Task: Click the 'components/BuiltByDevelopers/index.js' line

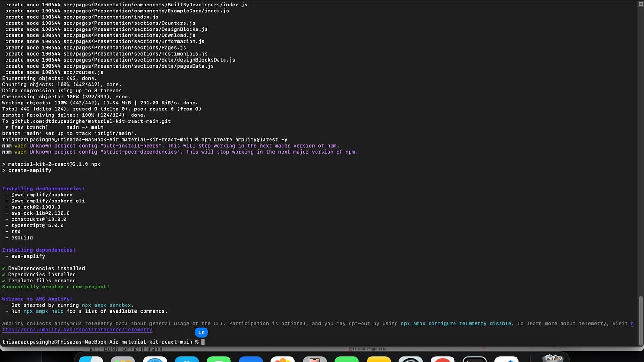Action: pos(126,5)
